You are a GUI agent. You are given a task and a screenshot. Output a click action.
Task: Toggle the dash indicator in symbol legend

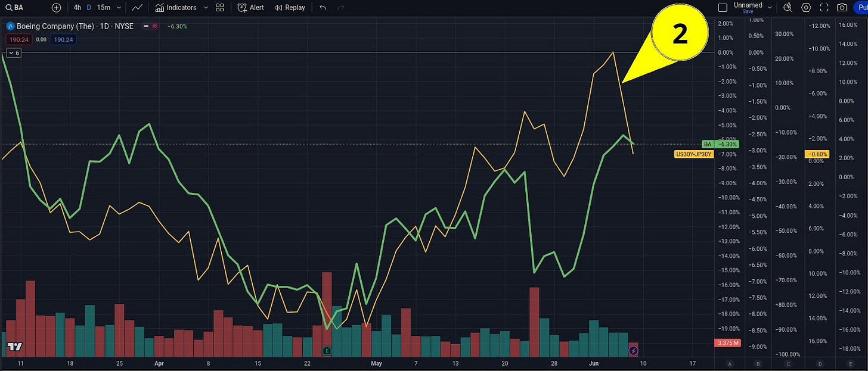click(x=146, y=26)
